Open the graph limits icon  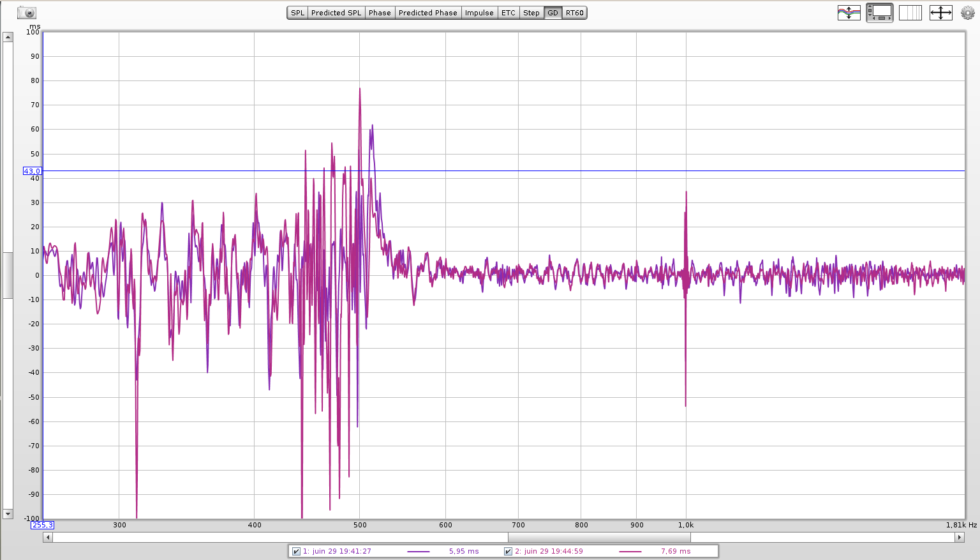pyautogui.click(x=849, y=13)
